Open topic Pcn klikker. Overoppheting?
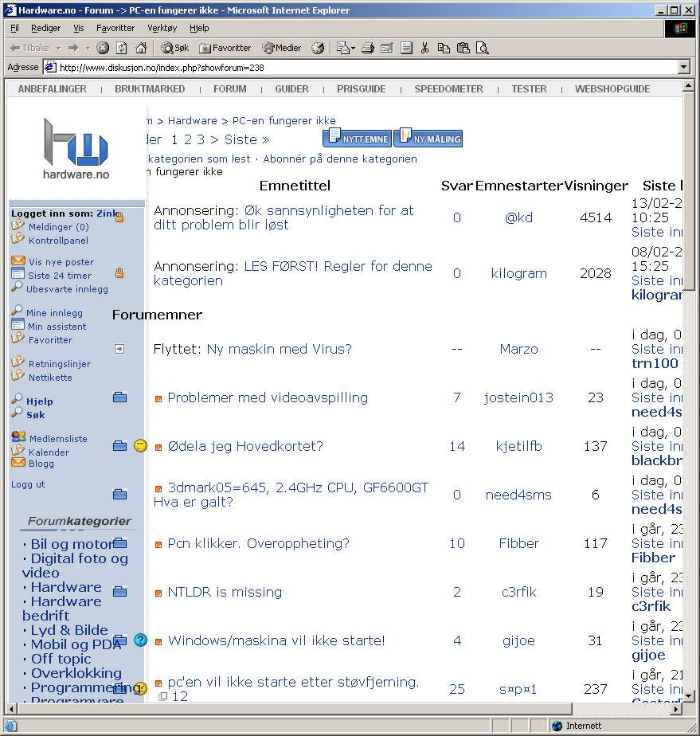 (259, 543)
